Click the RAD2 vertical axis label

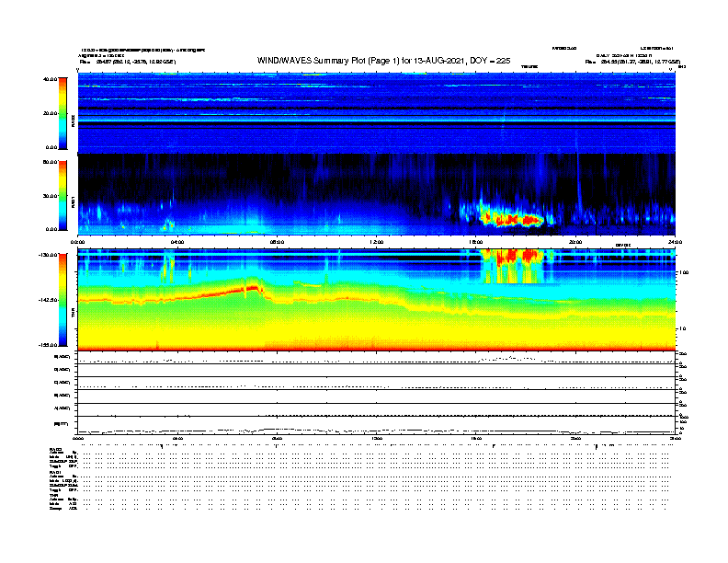point(74,121)
